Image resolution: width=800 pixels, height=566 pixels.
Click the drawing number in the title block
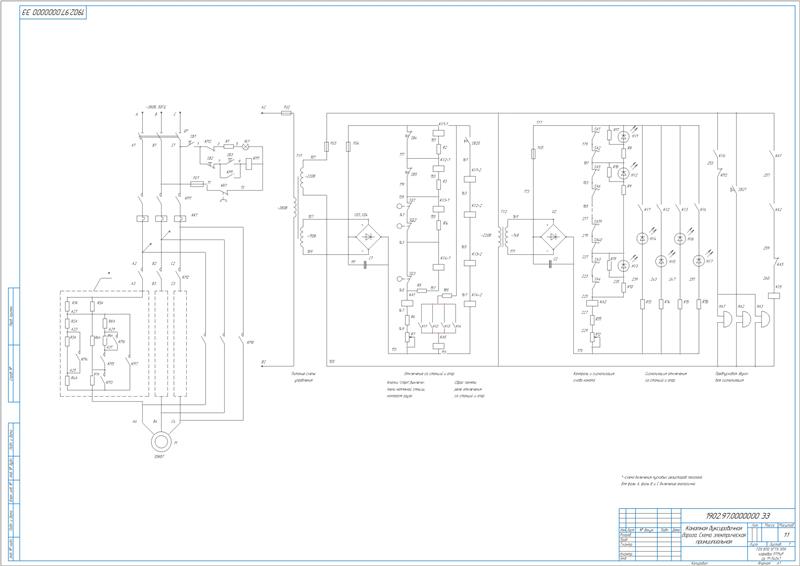(x=737, y=515)
